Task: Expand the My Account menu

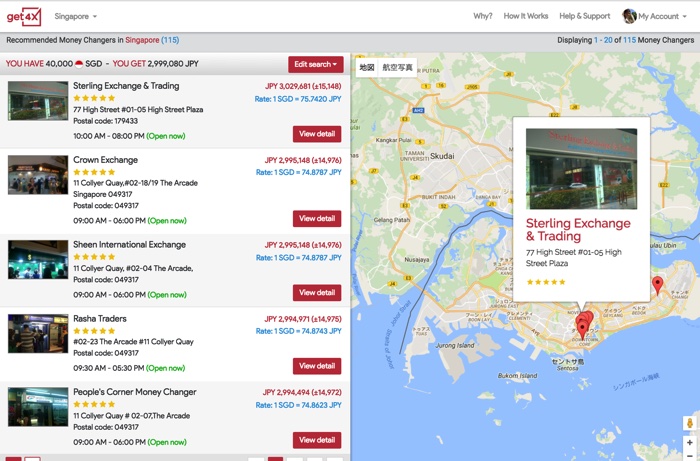Action: pyautogui.click(x=662, y=17)
